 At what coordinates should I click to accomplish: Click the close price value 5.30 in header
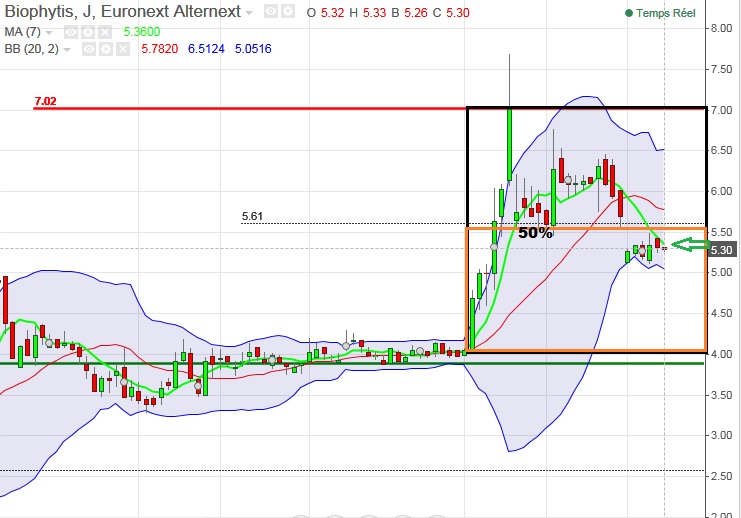(x=458, y=13)
